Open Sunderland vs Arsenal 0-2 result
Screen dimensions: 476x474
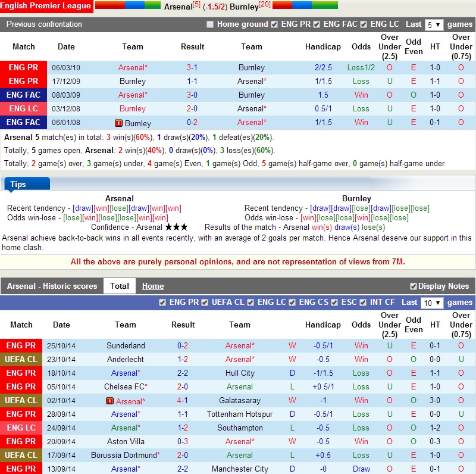(x=183, y=345)
